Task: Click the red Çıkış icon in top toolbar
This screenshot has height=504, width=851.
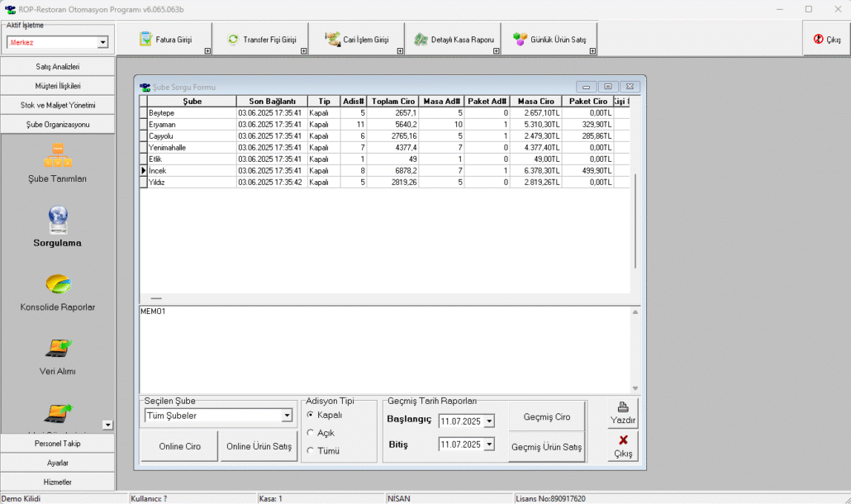Action: (x=819, y=39)
